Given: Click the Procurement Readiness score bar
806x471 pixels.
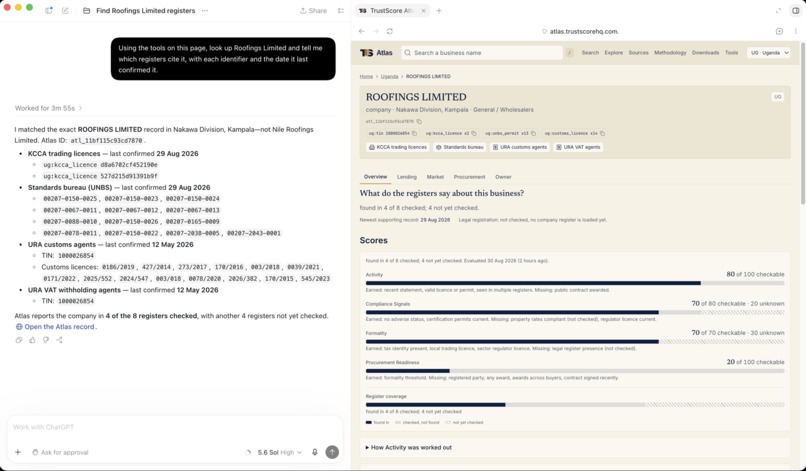Looking at the screenshot, I should tap(575, 371).
